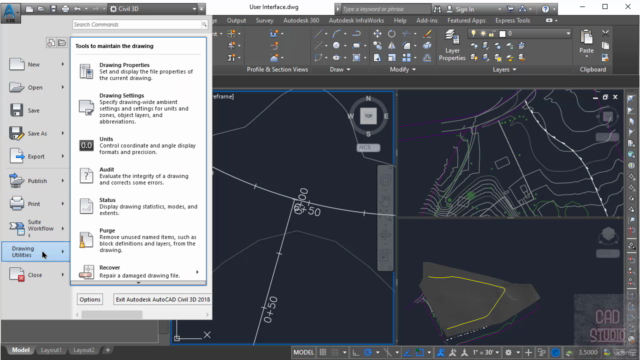Click the Stretch tool in Modify panel

[377, 58]
